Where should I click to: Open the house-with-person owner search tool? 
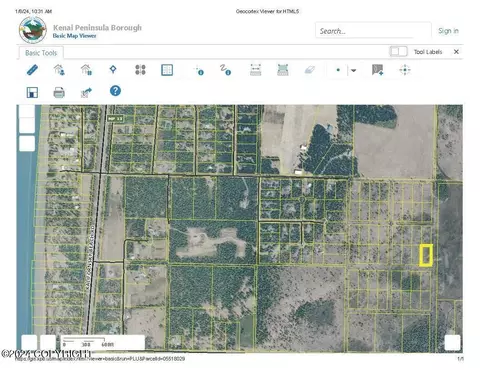coord(59,70)
